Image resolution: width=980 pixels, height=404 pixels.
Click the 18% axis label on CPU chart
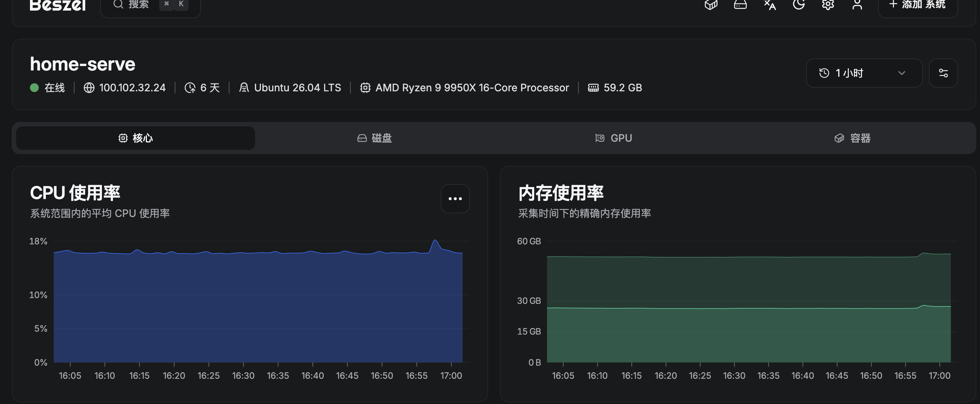point(38,241)
